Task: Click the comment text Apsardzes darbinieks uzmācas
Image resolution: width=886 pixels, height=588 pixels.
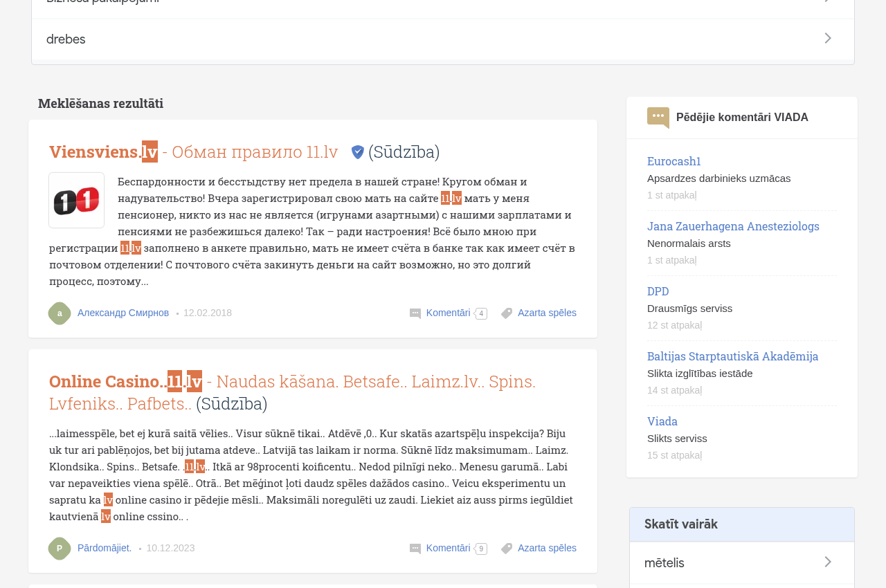Action: tap(718, 178)
